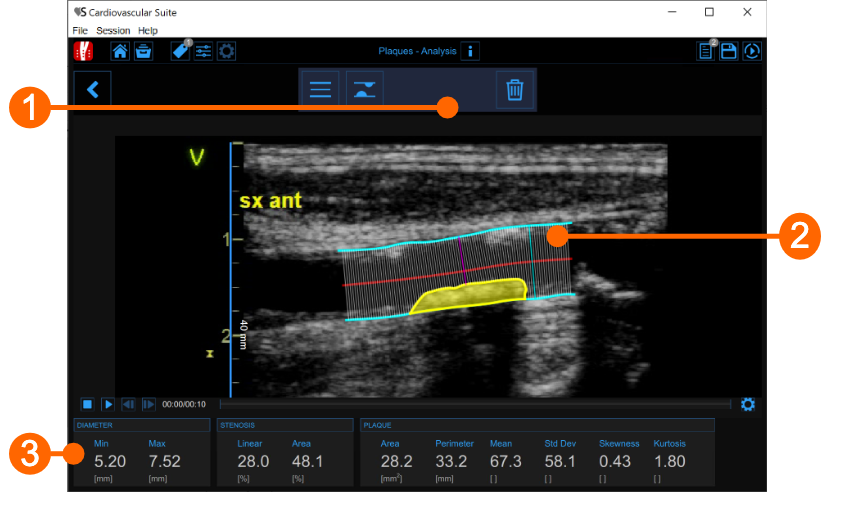
Task: Open playback settings gear near timeline
Action: [747, 404]
